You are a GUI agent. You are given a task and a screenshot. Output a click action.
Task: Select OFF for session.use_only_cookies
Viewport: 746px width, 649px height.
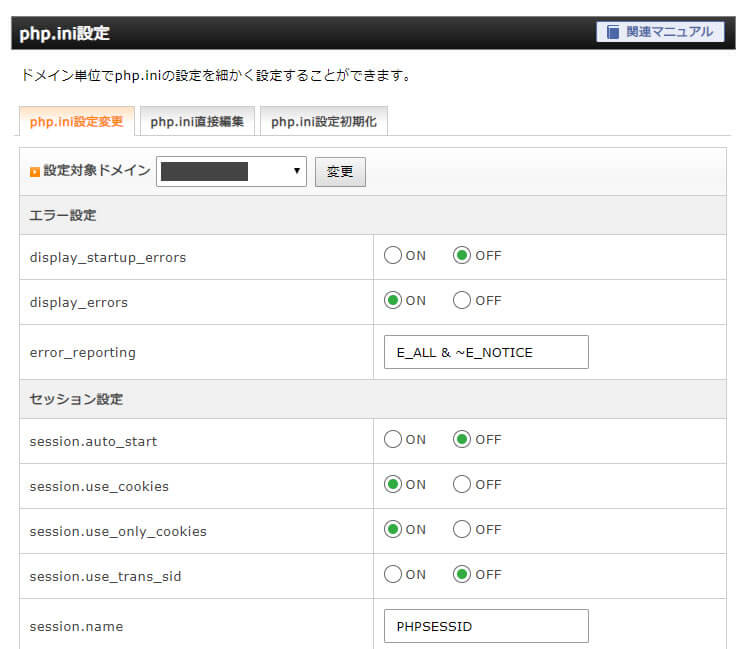[462, 529]
